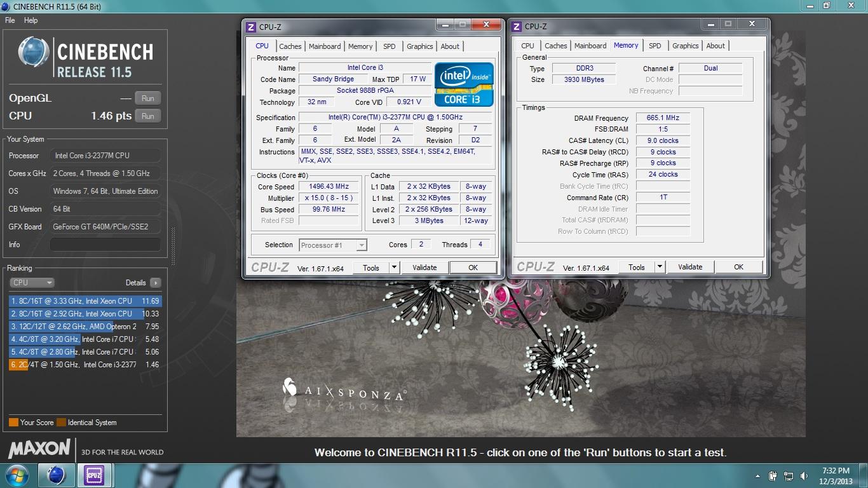The image size is (868, 488).
Task: Select 8C/16T @ 3.33 GHz Xeon ranking
Action: click(85, 301)
